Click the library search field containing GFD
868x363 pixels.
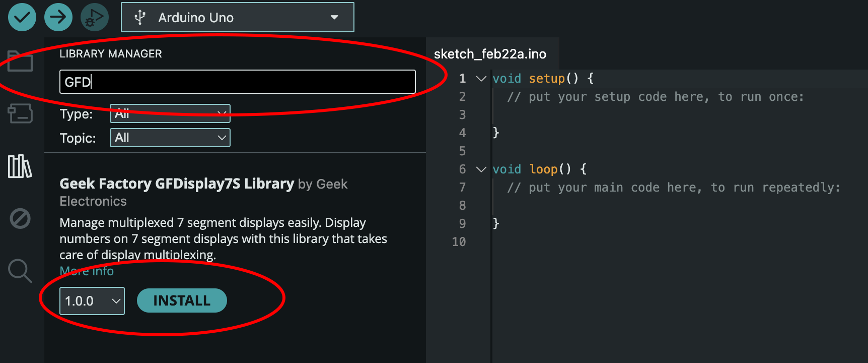point(238,82)
